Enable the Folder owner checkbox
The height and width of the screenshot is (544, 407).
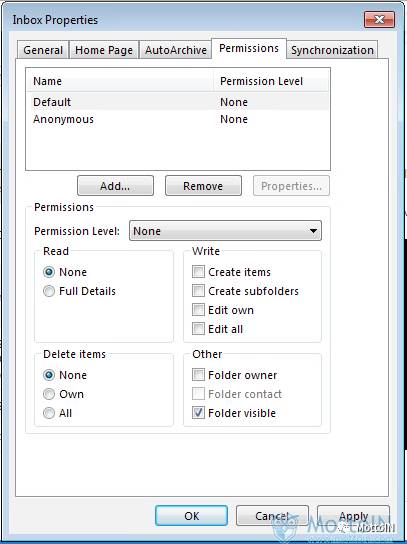point(198,375)
